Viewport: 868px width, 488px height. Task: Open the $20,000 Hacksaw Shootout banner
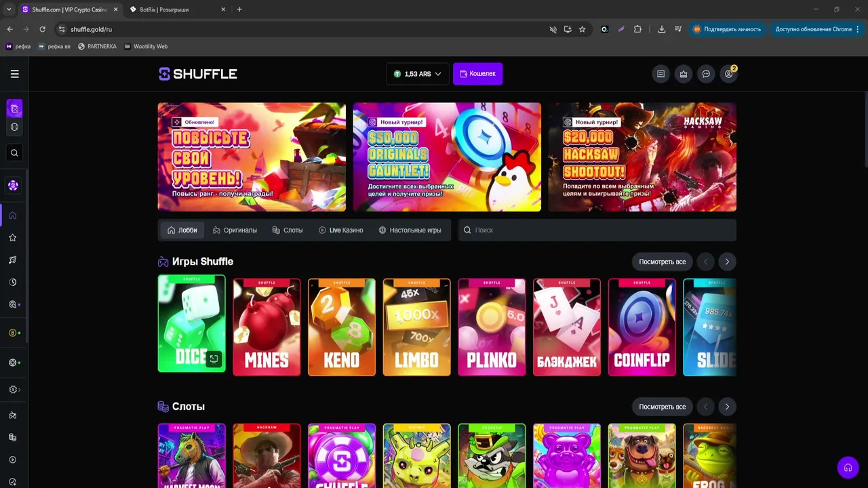(x=642, y=157)
